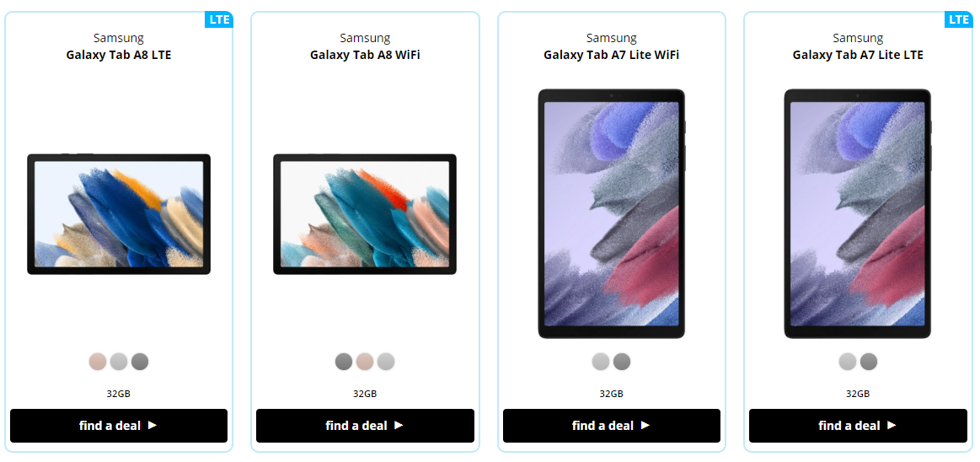Select dark gray color for Galaxy Tab A8 LTE
The image size is (980, 462).
pos(140,362)
